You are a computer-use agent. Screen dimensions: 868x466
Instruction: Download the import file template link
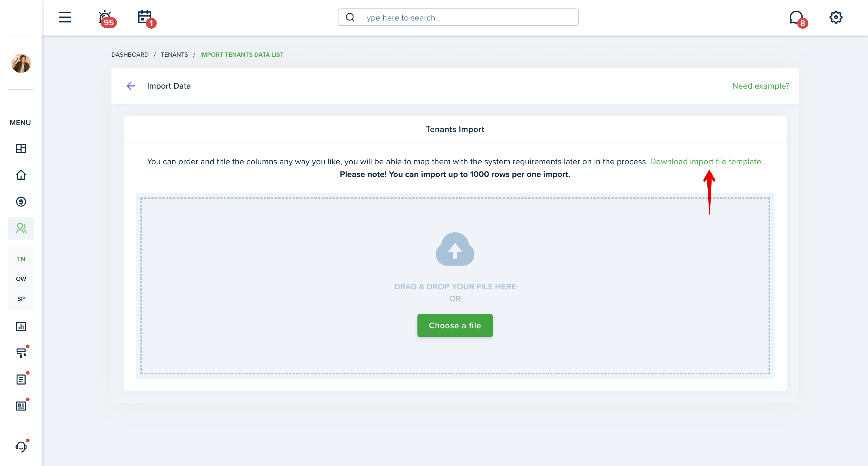[706, 161]
